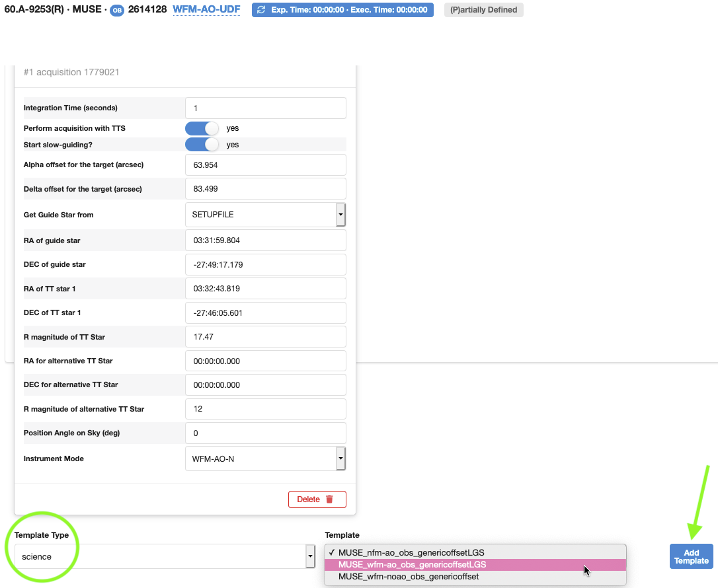
Task: Open the Instrument Mode dropdown
Action: point(266,459)
